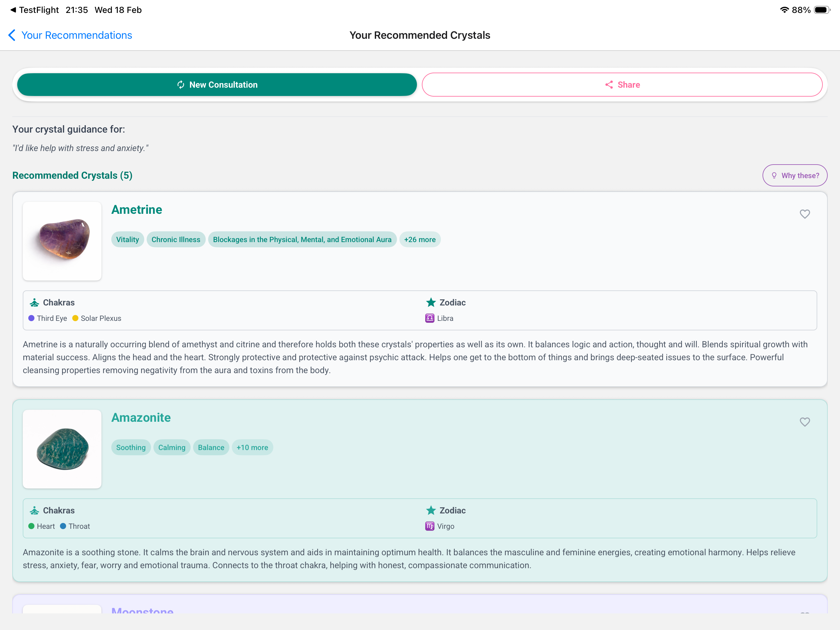Expand the +10 more tags

coord(252,447)
